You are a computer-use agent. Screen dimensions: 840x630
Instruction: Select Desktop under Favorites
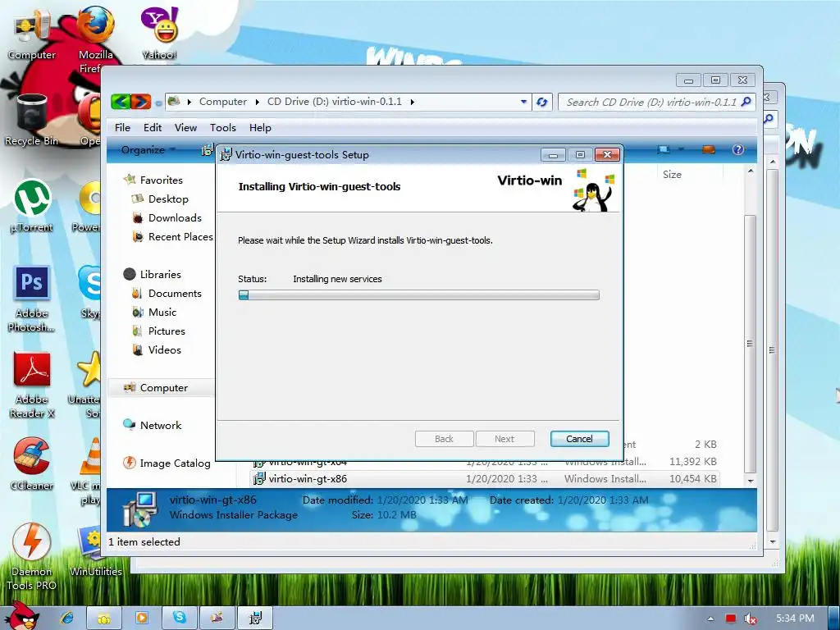coord(168,199)
